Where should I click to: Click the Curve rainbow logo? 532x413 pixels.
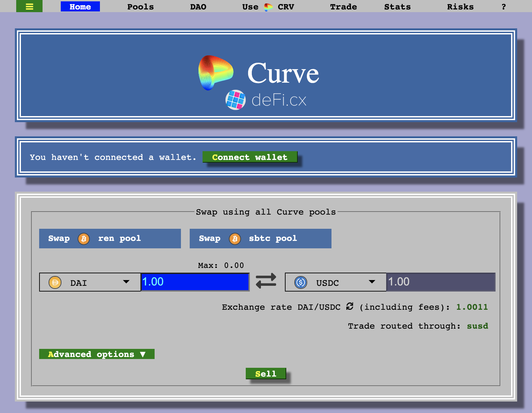(215, 73)
